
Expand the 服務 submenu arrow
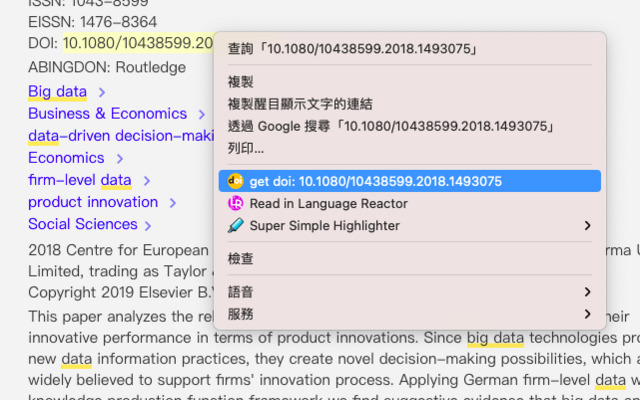pyautogui.click(x=587, y=314)
